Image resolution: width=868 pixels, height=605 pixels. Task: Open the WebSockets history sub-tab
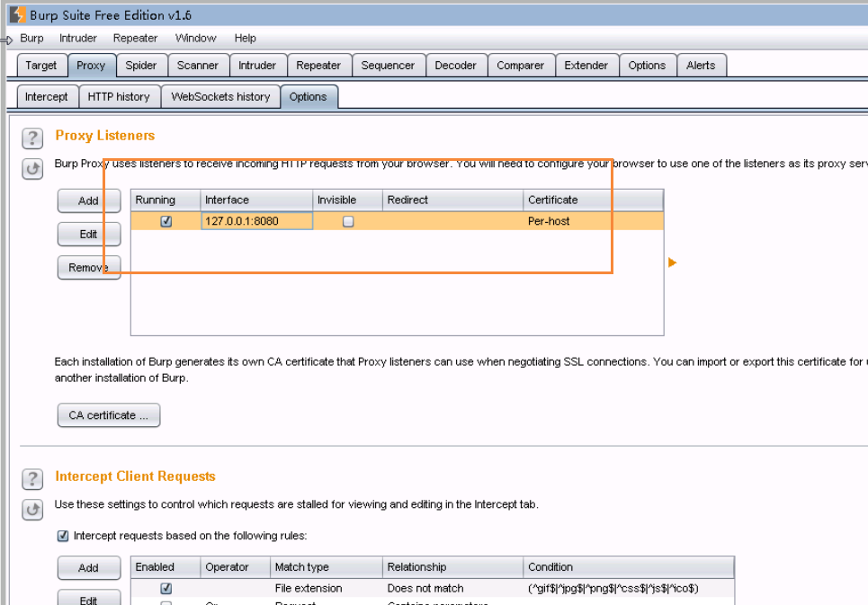point(221,97)
